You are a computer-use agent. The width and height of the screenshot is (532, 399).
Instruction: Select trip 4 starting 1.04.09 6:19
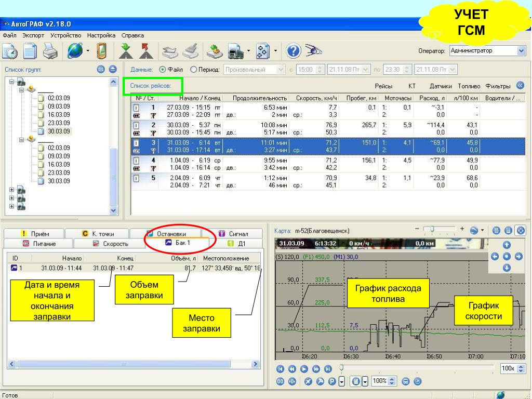tap(328, 164)
